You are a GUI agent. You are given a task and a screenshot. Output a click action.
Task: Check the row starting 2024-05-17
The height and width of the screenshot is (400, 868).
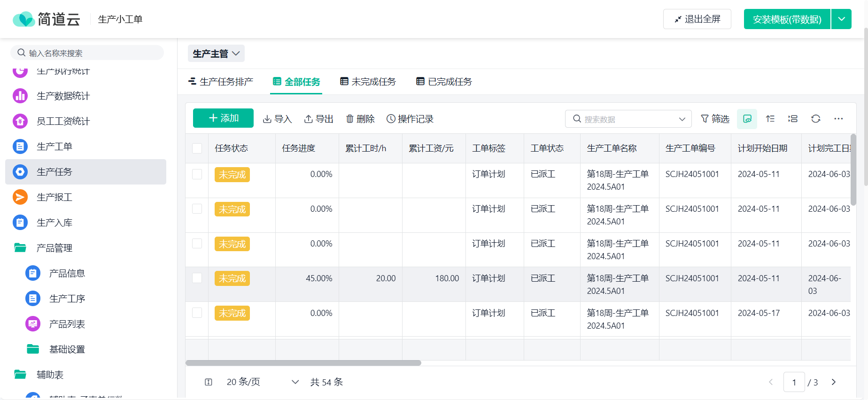point(197,313)
